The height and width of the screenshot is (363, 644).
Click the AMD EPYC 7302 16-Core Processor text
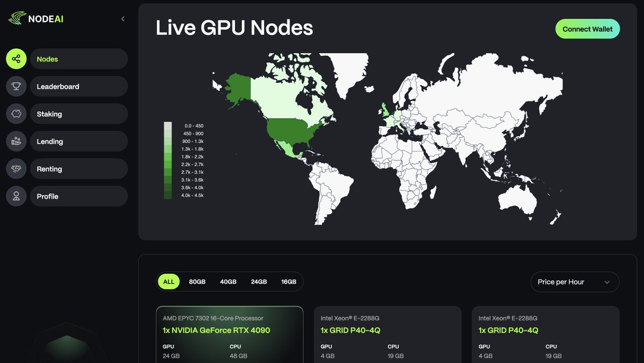point(213,318)
